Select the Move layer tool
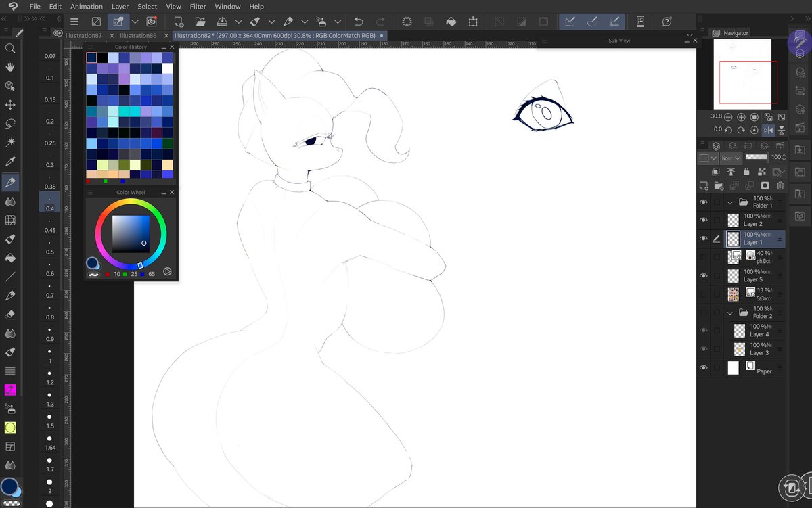The width and height of the screenshot is (812, 508). tap(10, 106)
